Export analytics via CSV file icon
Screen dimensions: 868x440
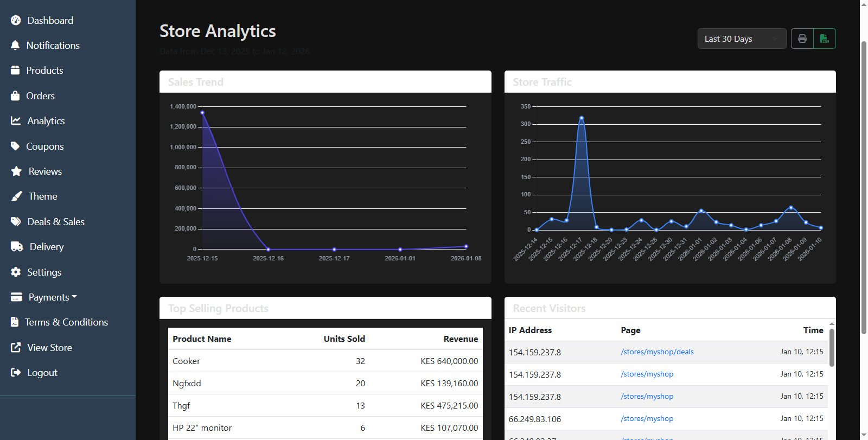coord(824,39)
